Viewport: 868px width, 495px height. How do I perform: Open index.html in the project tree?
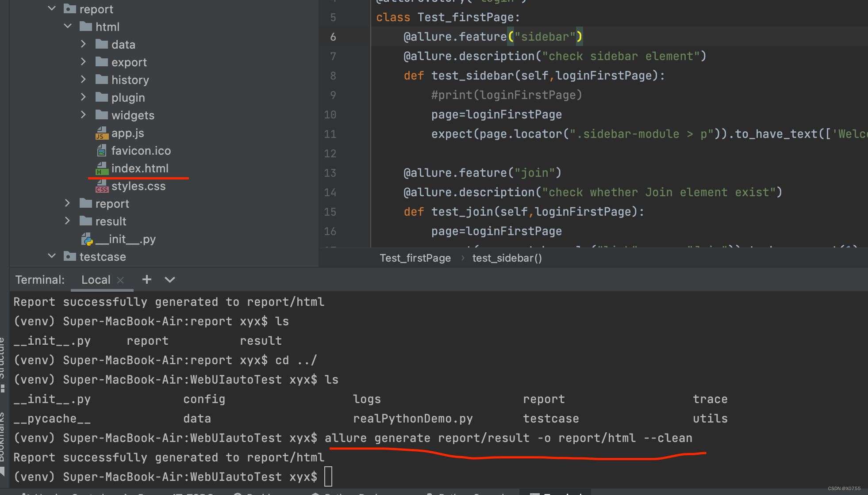coord(139,168)
